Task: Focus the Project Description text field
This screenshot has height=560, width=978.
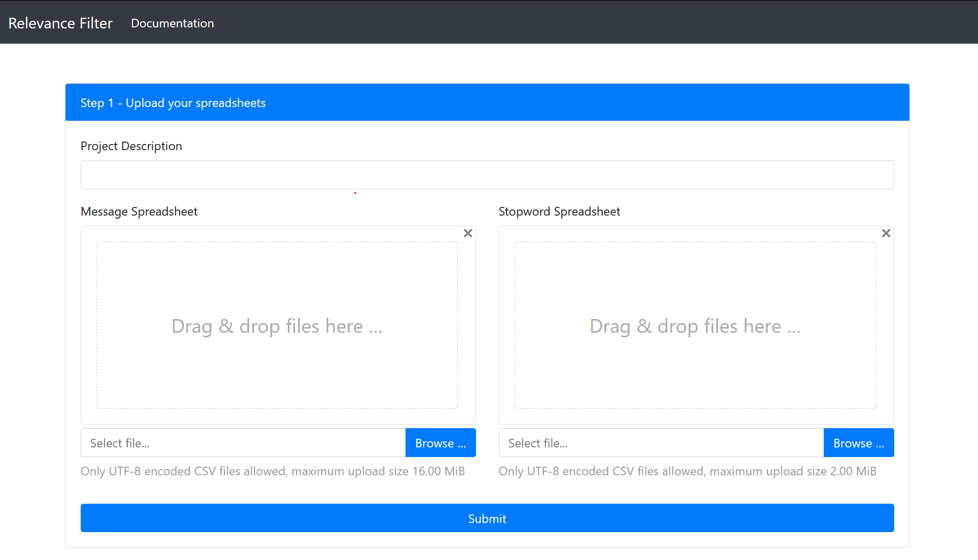Action: pyautogui.click(x=487, y=175)
